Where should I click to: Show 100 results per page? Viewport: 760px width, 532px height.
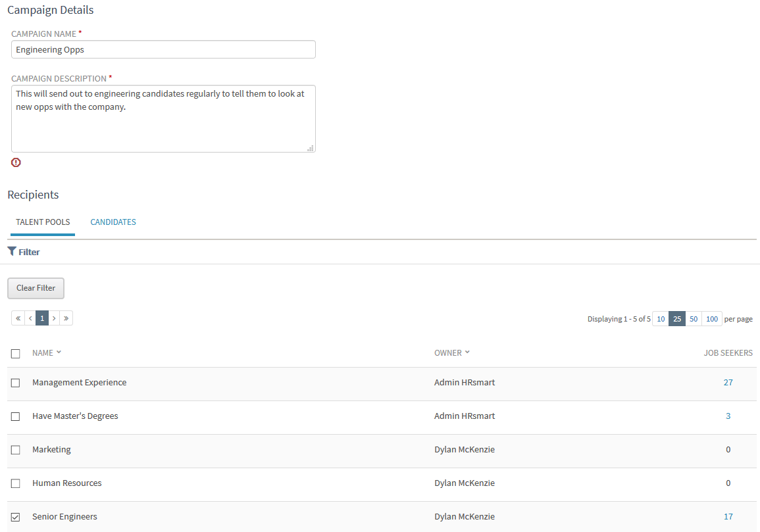[x=711, y=319]
